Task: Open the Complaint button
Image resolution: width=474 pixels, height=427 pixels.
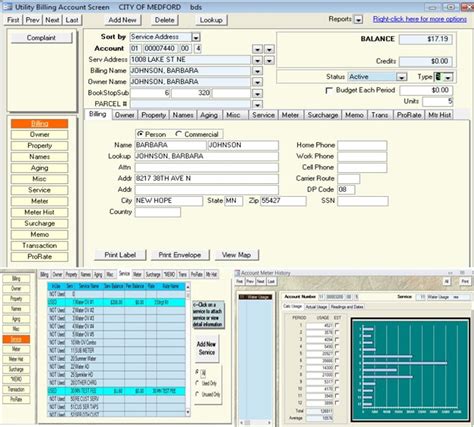Action: pos(41,38)
